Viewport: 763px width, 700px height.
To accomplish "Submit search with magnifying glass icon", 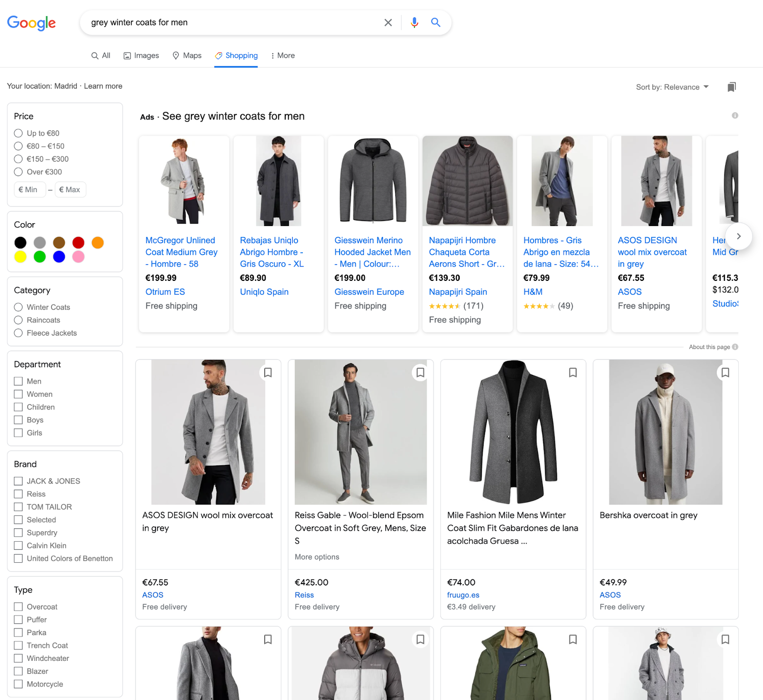I will (435, 22).
